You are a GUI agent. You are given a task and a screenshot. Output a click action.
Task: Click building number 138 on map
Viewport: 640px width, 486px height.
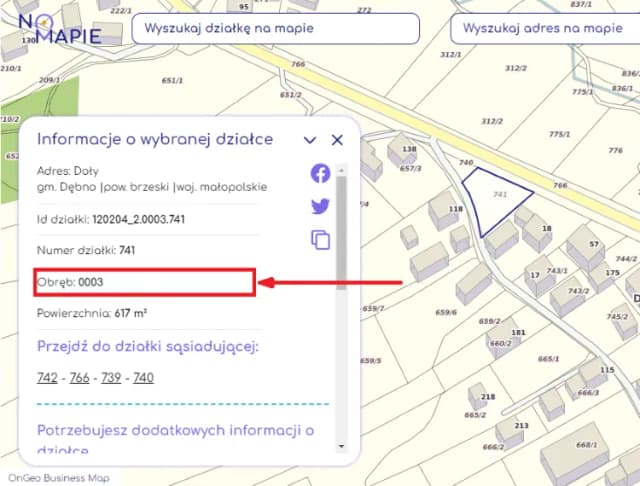[408, 150]
